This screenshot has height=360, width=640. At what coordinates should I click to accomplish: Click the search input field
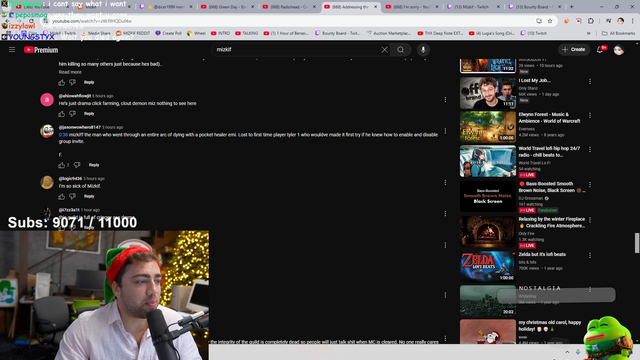297,50
